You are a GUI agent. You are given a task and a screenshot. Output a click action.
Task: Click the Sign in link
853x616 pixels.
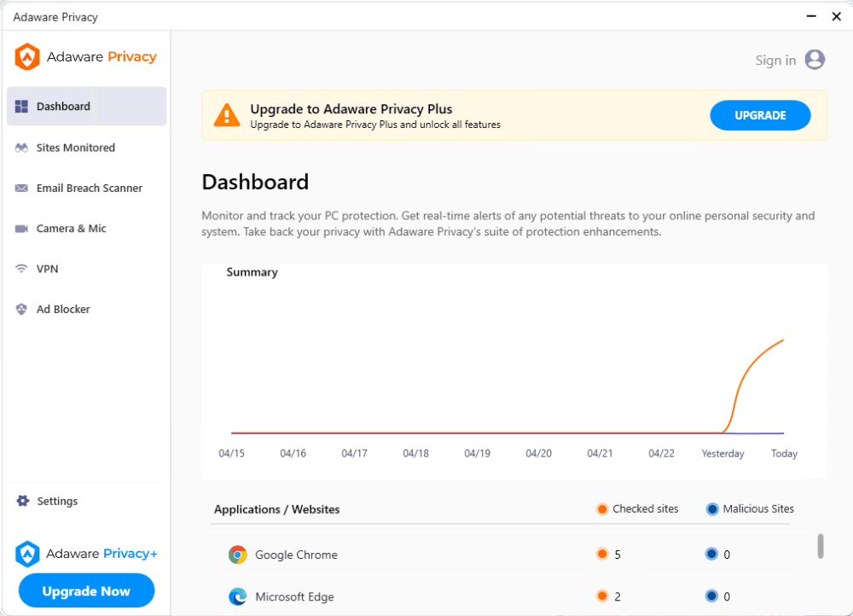click(x=775, y=61)
